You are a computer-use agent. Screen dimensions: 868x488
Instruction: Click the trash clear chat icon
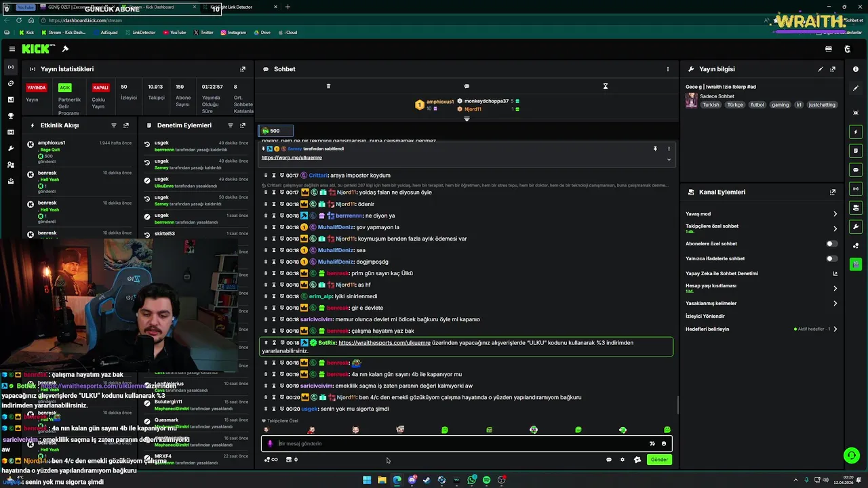328,86
